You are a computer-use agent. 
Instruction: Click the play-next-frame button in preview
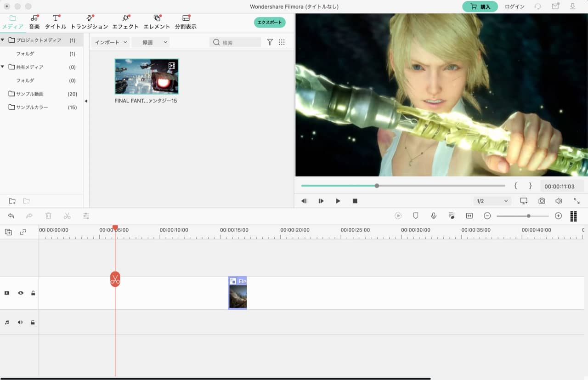point(321,201)
